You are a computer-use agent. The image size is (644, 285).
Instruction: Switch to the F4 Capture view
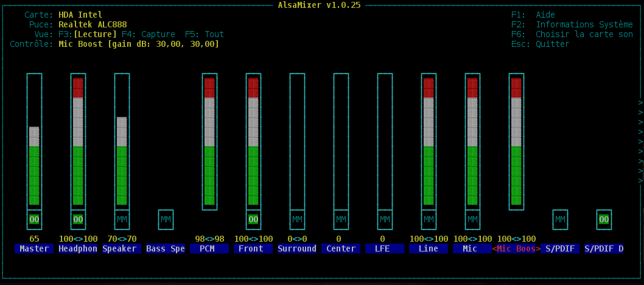(x=149, y=35)
